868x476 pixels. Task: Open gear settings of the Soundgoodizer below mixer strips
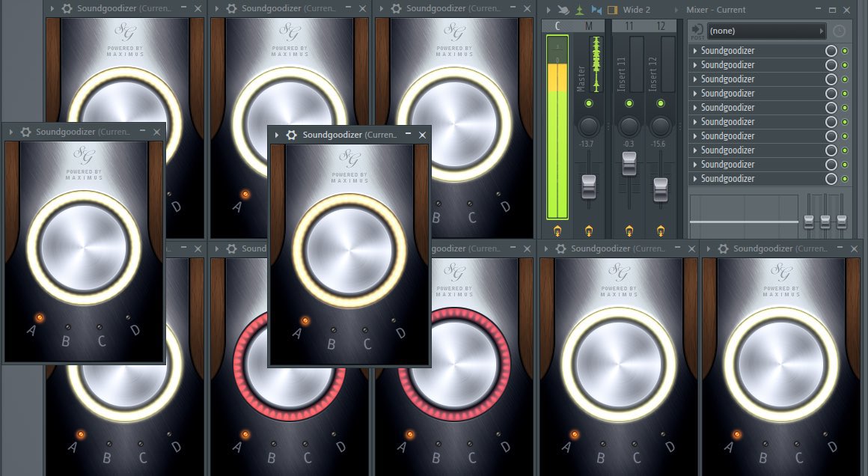click(560, 248)
